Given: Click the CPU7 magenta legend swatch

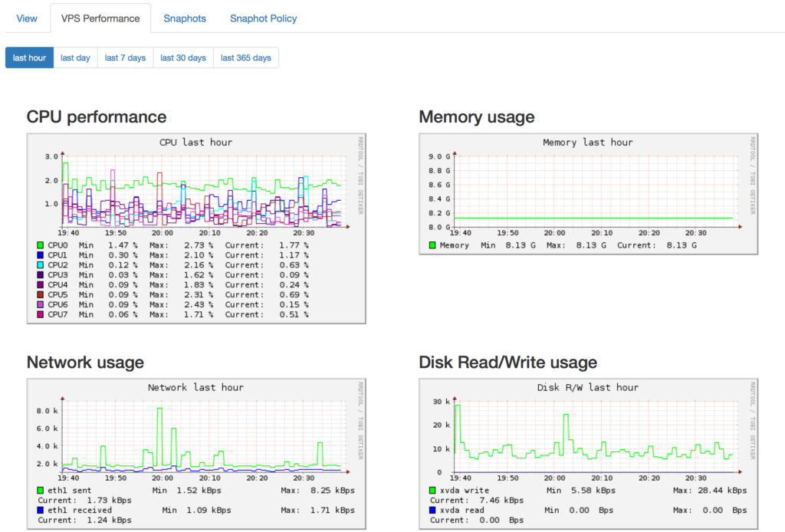Looking at the screenshot, I should click(x=40, y=314).
